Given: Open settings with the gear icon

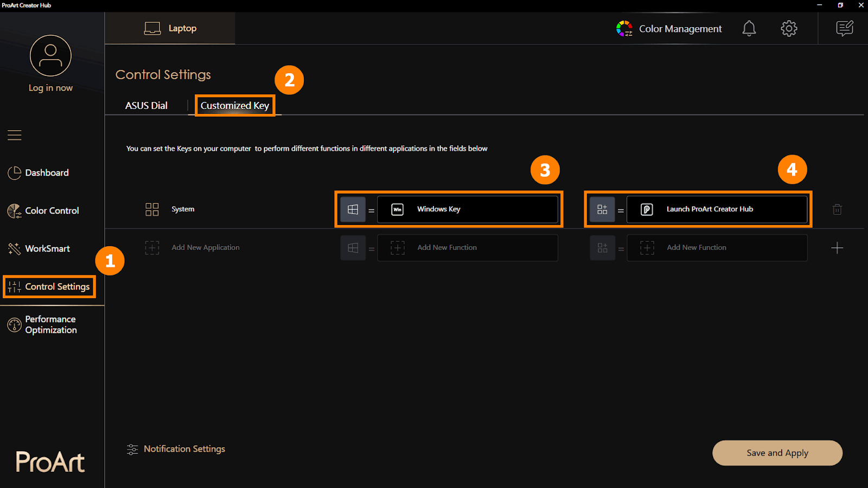Looking at the screenshot, I should [789, 28].
